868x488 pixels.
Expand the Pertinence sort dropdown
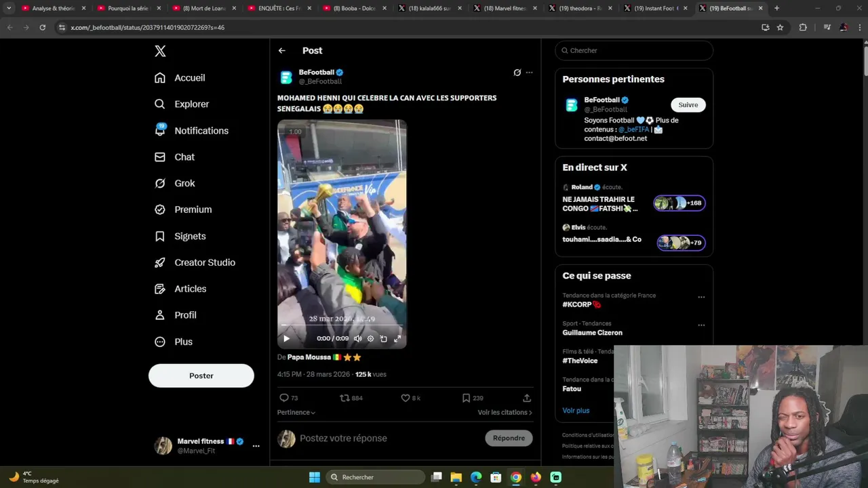pyautogui.click(x=296, y=412)
